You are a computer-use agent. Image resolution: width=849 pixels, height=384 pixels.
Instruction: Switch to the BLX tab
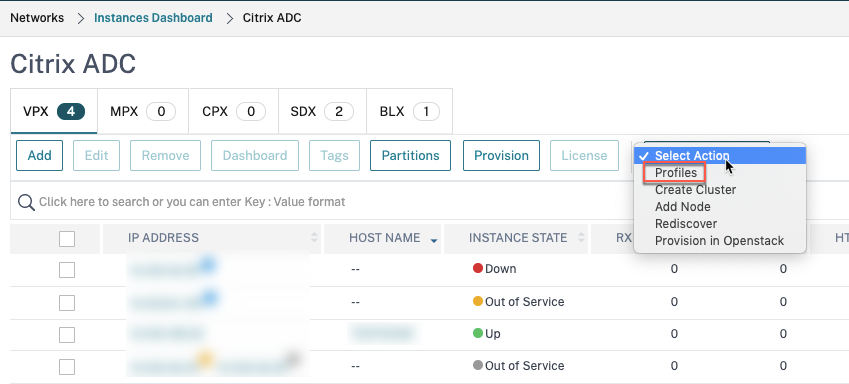[409, 112]
